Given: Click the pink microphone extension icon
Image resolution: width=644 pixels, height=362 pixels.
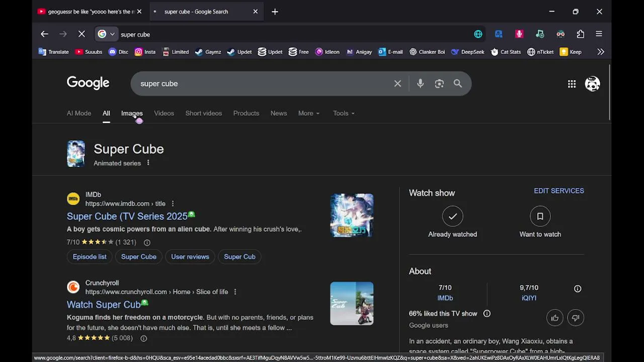Looking at the screenshot, I should (519, 34).
